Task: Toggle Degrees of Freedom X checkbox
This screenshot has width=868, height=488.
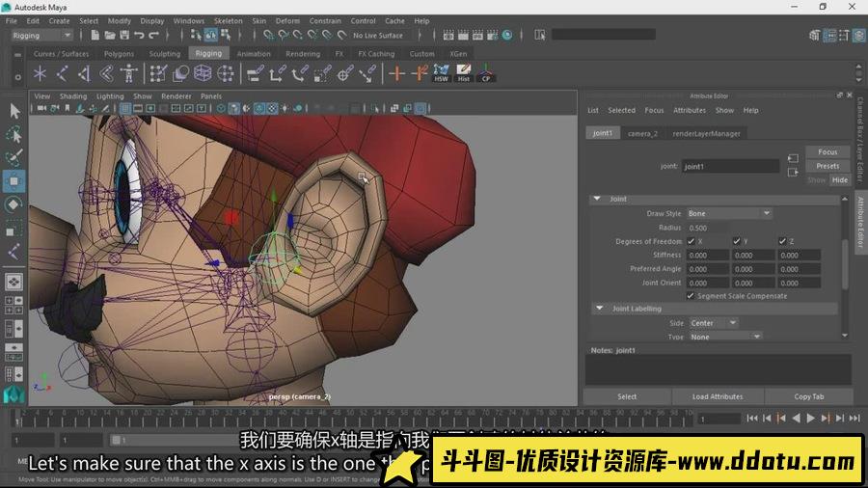Action: (691, 241)
